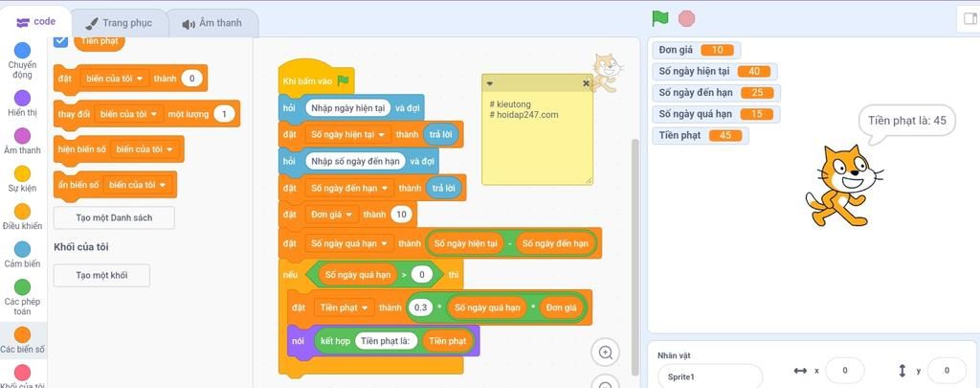Click the 0.3 multiplier field
This screenshot has height=388, width=980.
pyautogui.click(x=421, y=308)
